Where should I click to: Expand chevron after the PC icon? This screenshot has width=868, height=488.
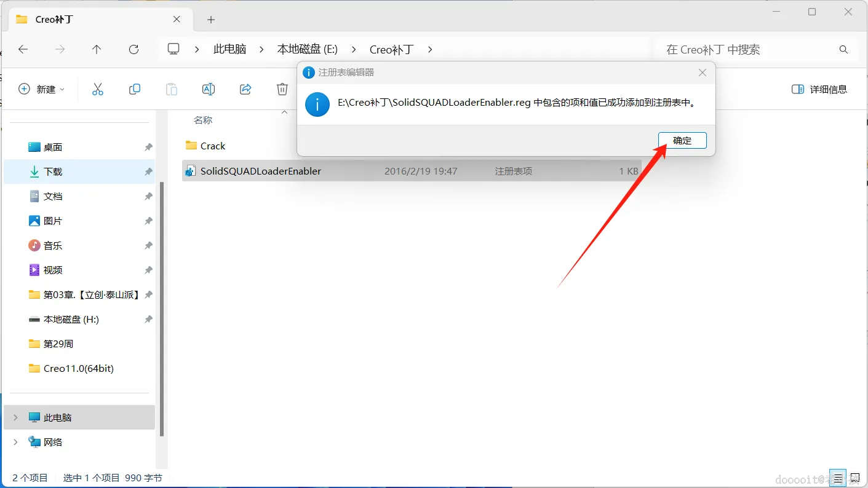coord(197,50)
